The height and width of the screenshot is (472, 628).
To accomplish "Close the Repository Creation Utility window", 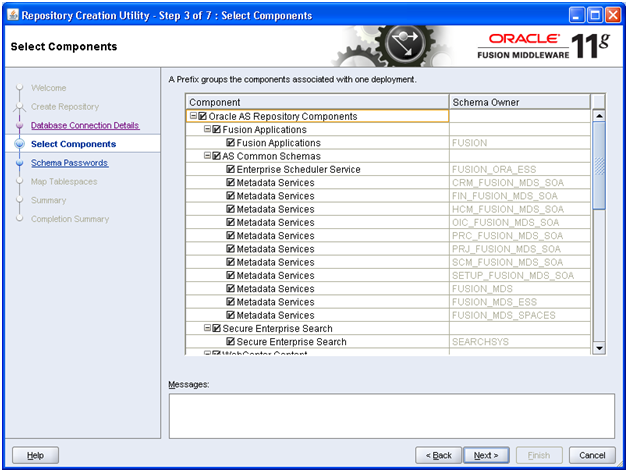I will [x=613, y=15].
